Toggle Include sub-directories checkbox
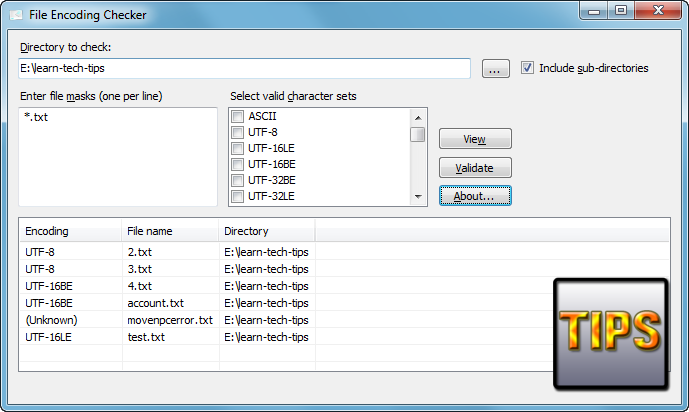The height and width of the screenshot is (412, 689). 527,68
